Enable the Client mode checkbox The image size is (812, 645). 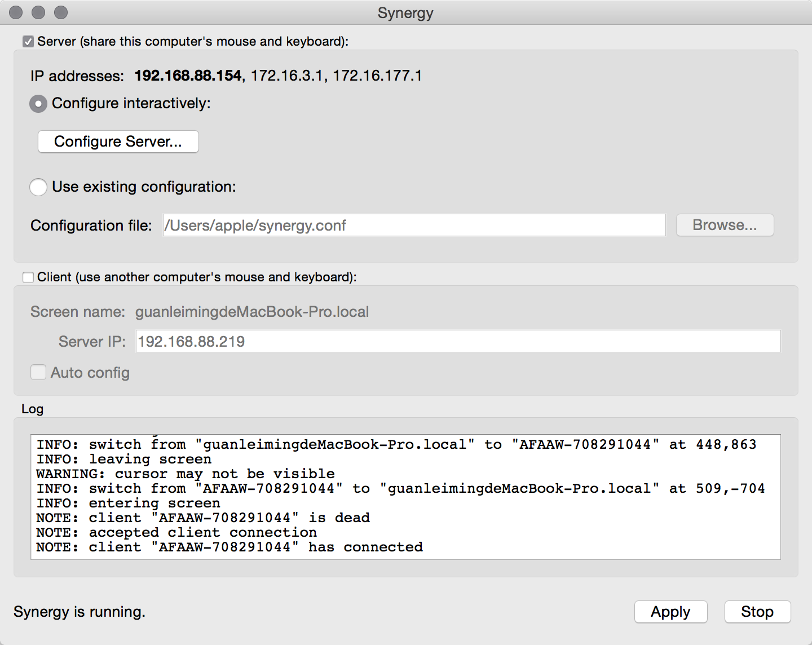[x=28, y=277]
